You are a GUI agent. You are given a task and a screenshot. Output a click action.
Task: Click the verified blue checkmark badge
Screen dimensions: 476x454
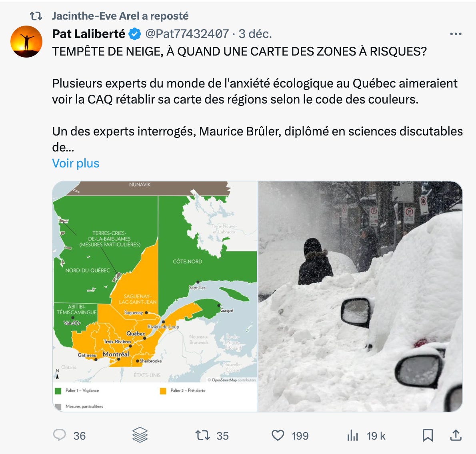point(135,34)
